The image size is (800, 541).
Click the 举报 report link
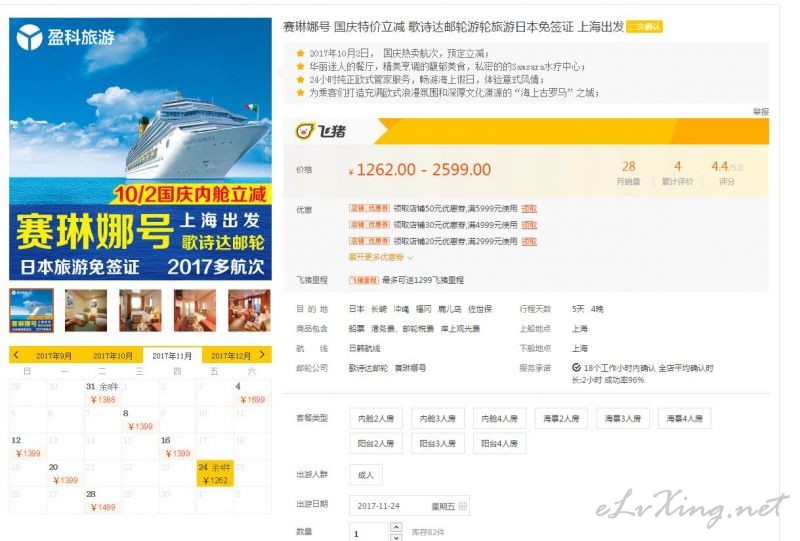[761, 112]
